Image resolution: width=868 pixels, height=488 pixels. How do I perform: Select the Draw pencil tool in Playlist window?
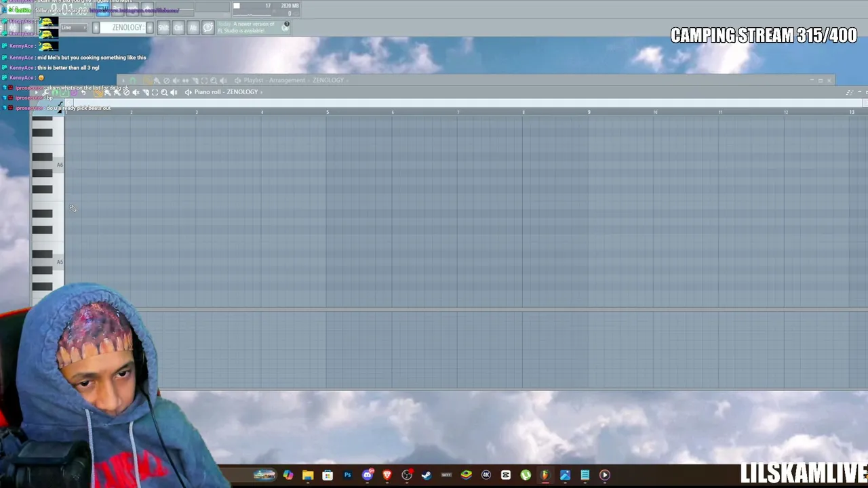pyautogui.click(x=147, y=81)
